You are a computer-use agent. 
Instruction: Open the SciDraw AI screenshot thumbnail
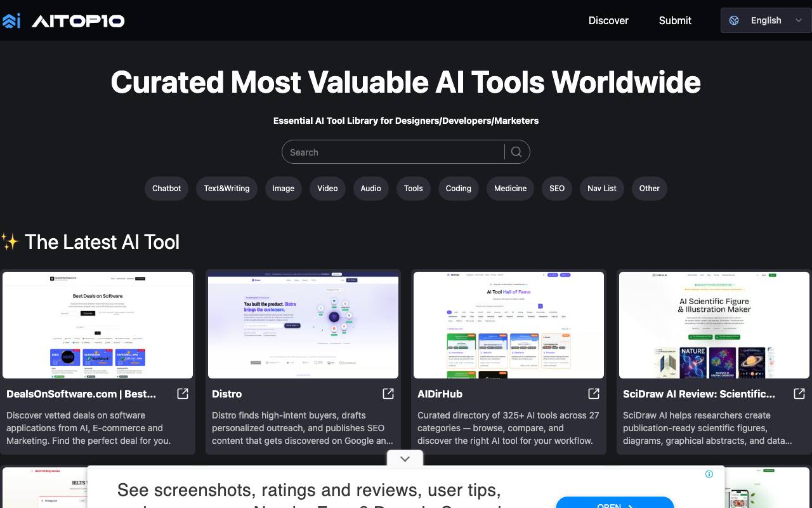(714, 325)
